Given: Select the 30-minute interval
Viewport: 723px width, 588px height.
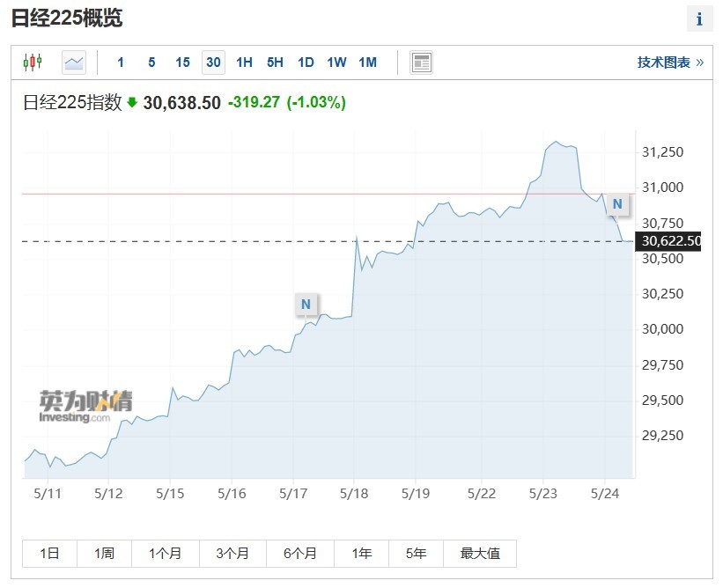Looking at the screenshot, I should 213,62.
